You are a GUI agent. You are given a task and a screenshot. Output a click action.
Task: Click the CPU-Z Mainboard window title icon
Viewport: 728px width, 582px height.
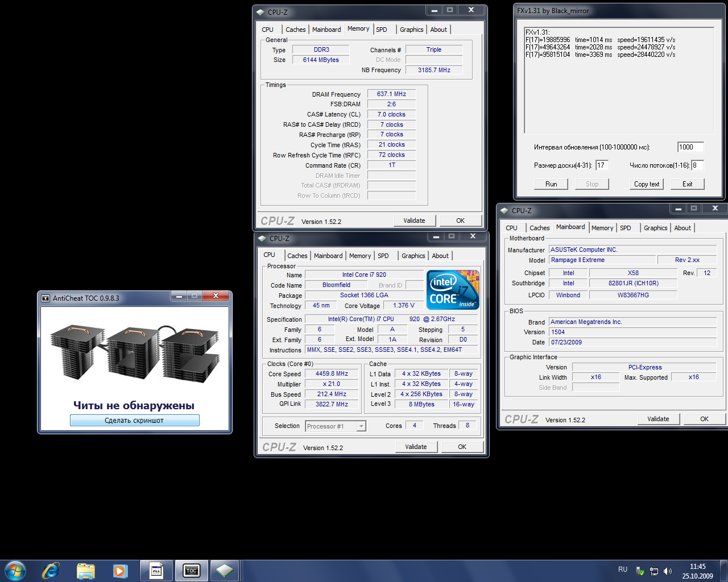(504, 210)
